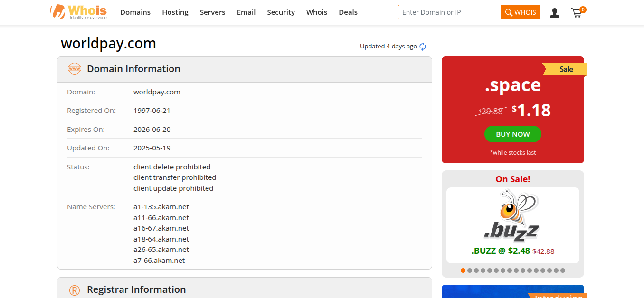Open the Deals menu

coord(348,12)
